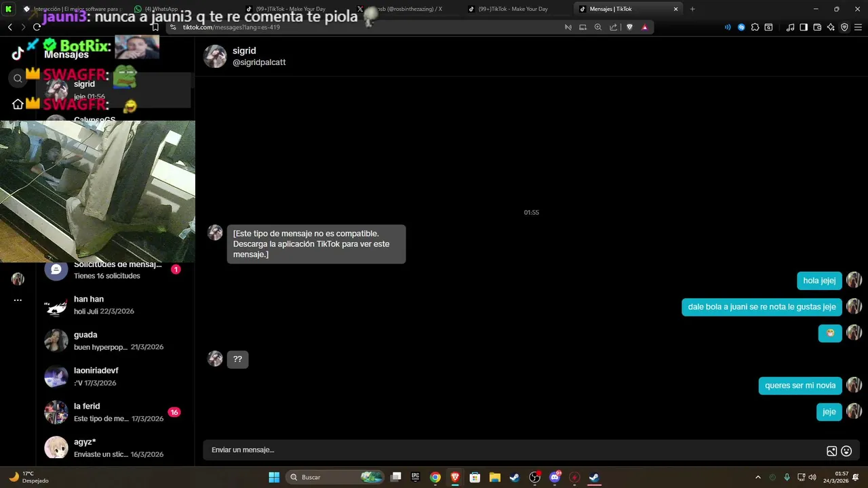Open Brave Shields lion icon
868x488 pixels.
629,27
